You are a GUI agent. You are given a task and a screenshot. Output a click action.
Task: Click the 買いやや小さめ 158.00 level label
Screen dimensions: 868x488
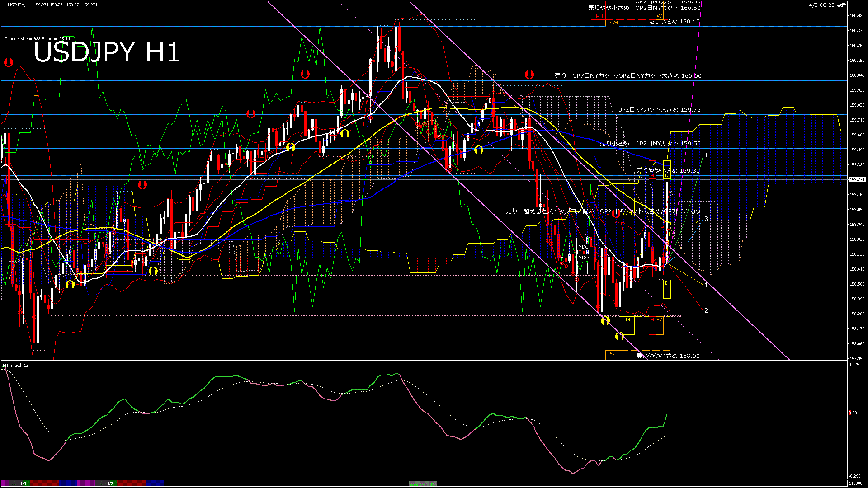tap(668, 356)
